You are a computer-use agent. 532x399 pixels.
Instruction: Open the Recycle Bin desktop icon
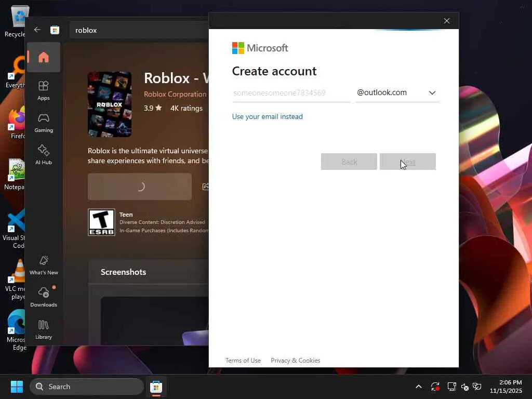(15, 21)
